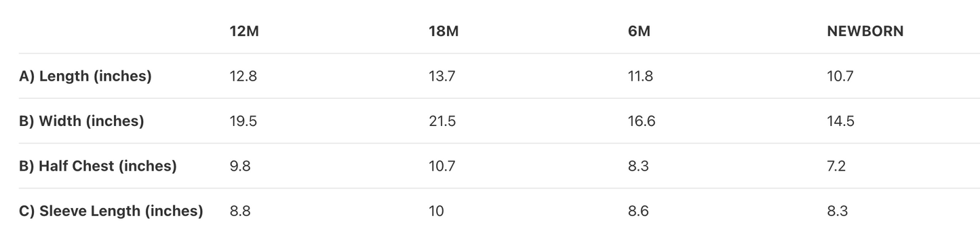
Task: Click the 12M sleeve length value 8.8
Action: [240, 211]
